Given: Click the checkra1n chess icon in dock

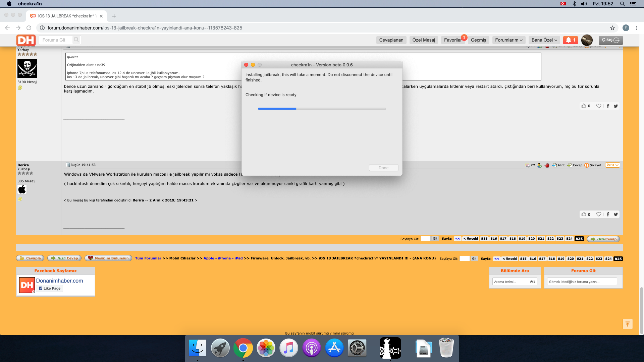Looking at the screenshot, I should [x=390, y=348].
